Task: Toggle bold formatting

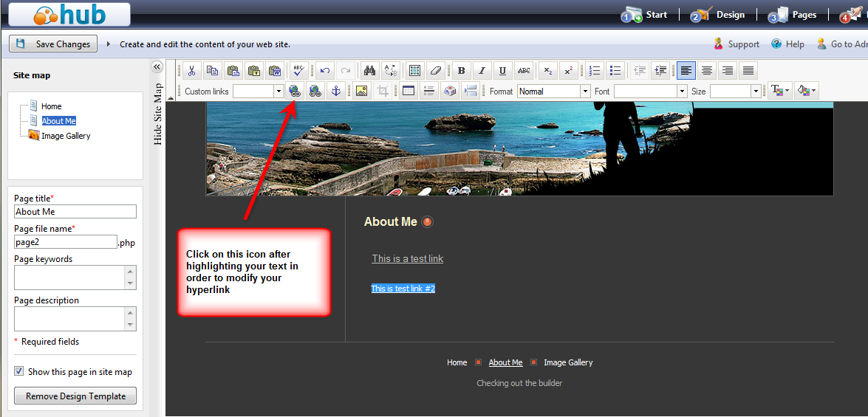Action: (462, 71)
